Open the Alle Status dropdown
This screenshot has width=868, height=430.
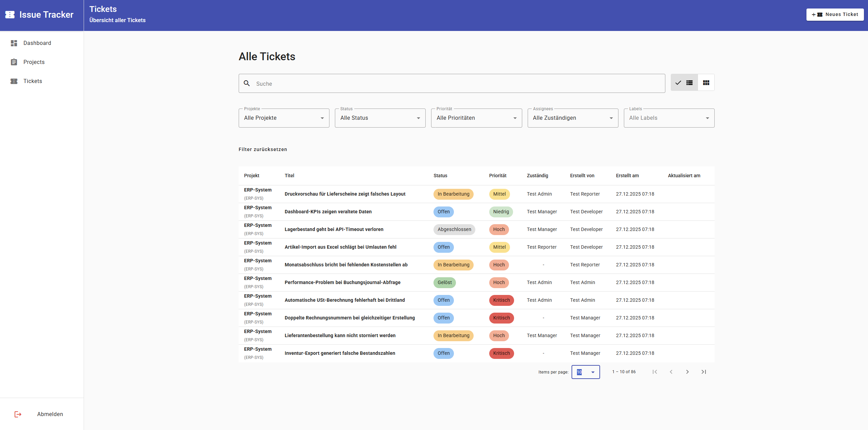point(380,118)
